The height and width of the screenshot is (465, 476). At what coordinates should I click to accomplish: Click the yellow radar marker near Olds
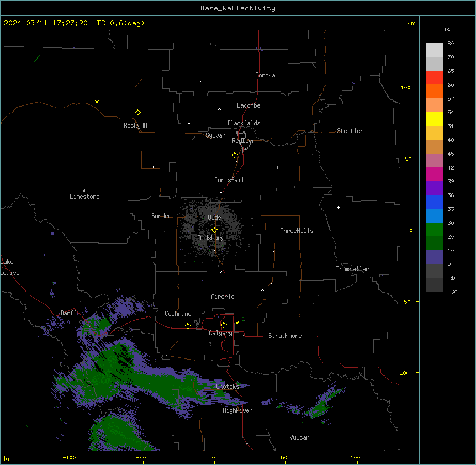pos(214,230)
